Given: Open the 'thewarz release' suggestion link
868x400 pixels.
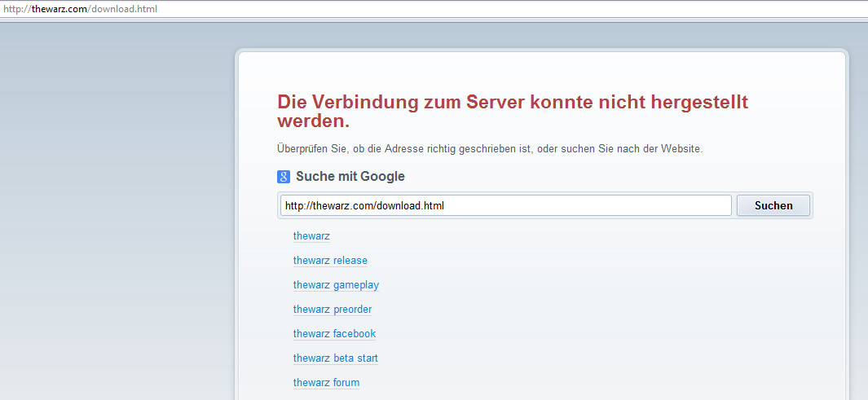Looking at the screenshot, I should 330,261.
